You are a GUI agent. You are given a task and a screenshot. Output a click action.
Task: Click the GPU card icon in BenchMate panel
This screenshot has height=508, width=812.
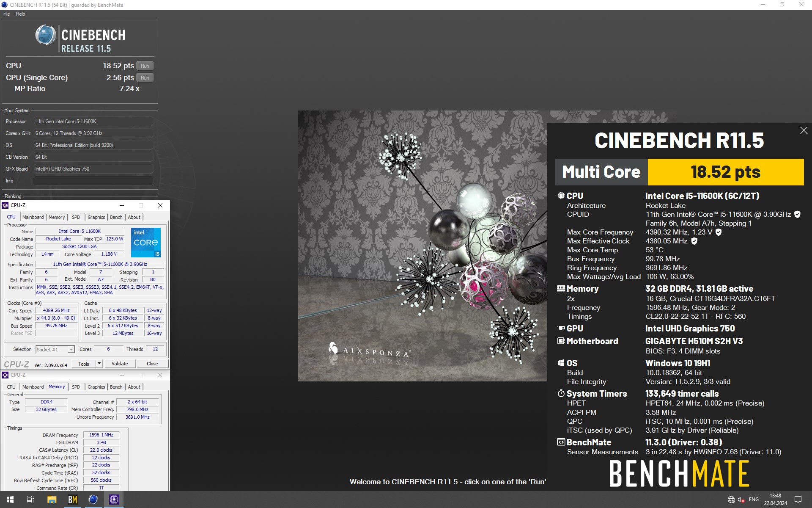point(561,328)
